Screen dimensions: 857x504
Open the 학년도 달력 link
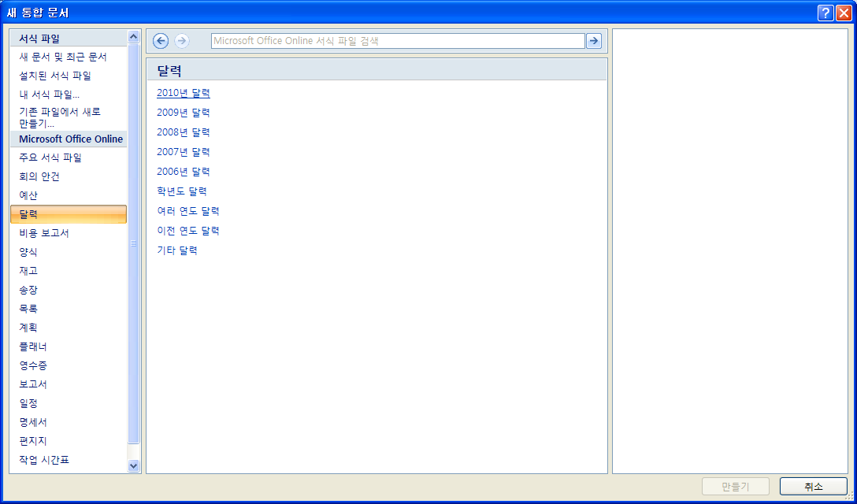181,191
